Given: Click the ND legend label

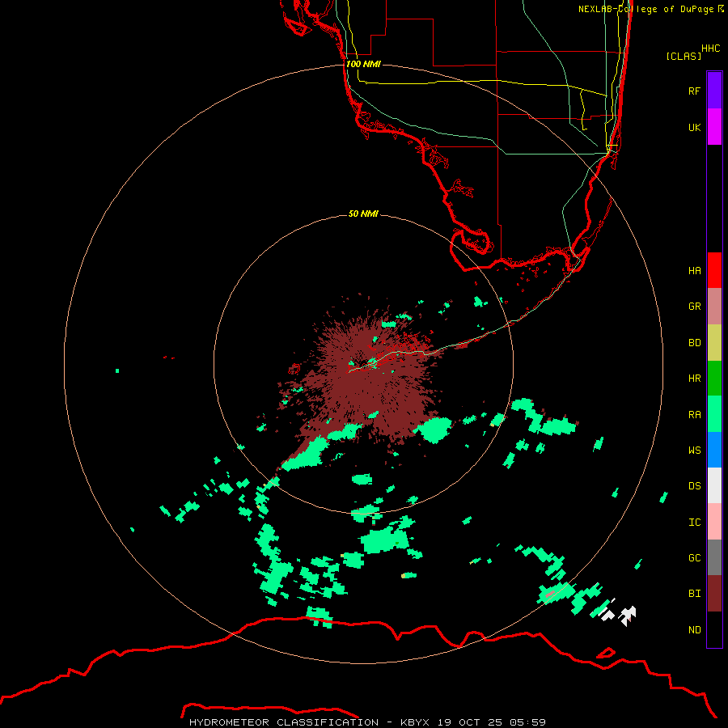Looking at the screenshot, I should pos(694,630).
